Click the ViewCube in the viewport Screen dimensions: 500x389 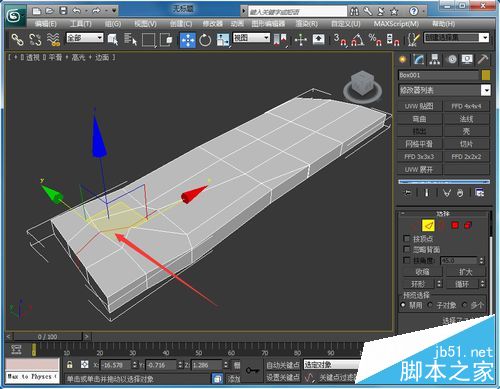362,85
